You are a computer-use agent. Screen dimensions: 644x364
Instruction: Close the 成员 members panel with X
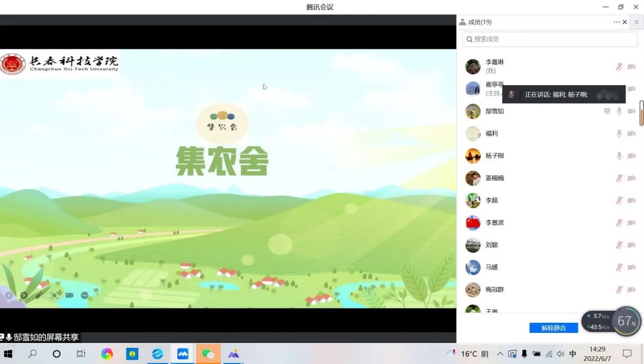coord(625,22)
